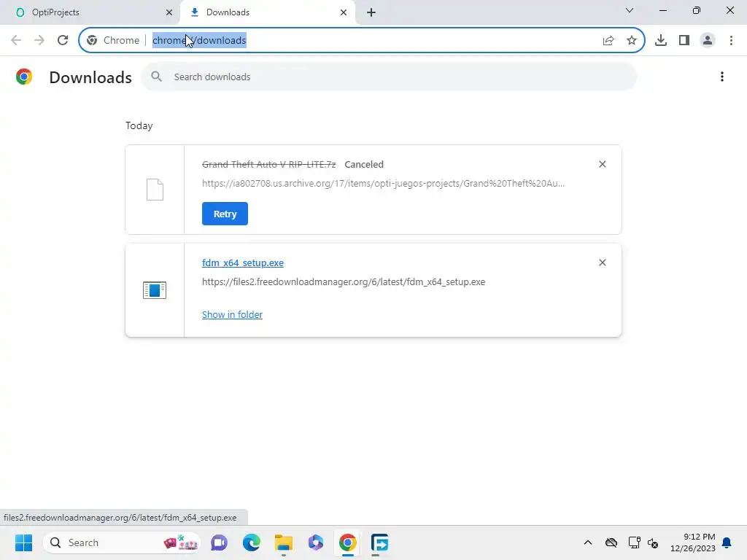Viewport: 747px width, 560px height.
Task: Open the clock showing 9:12 PM
Action: 693,542
